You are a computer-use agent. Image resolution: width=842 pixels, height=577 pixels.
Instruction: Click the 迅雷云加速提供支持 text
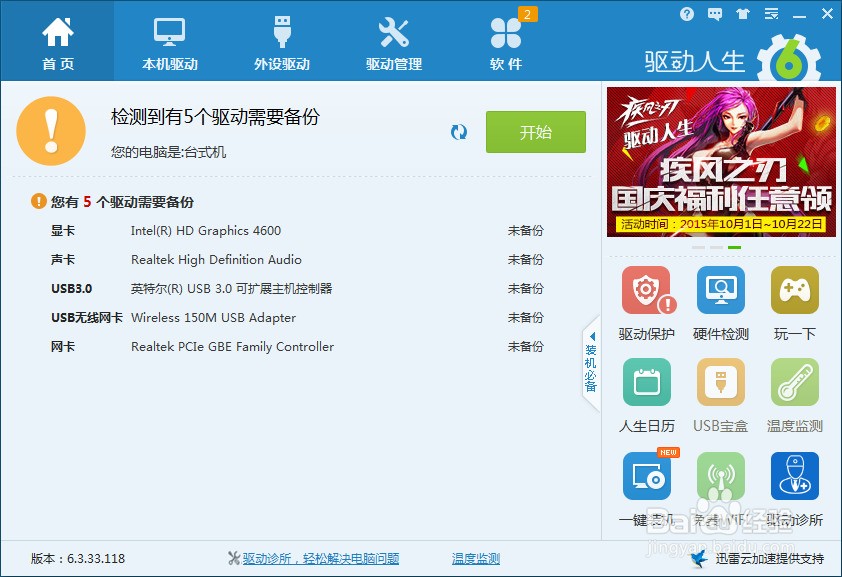(770, 559)
